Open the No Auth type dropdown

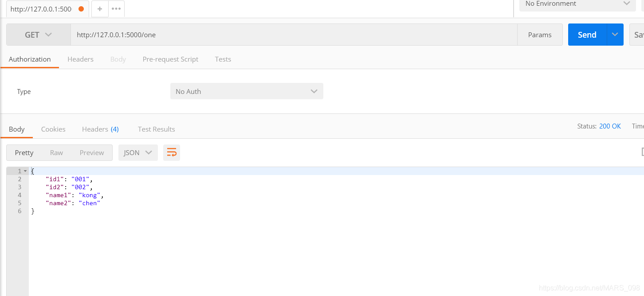[x=247, y=91]
